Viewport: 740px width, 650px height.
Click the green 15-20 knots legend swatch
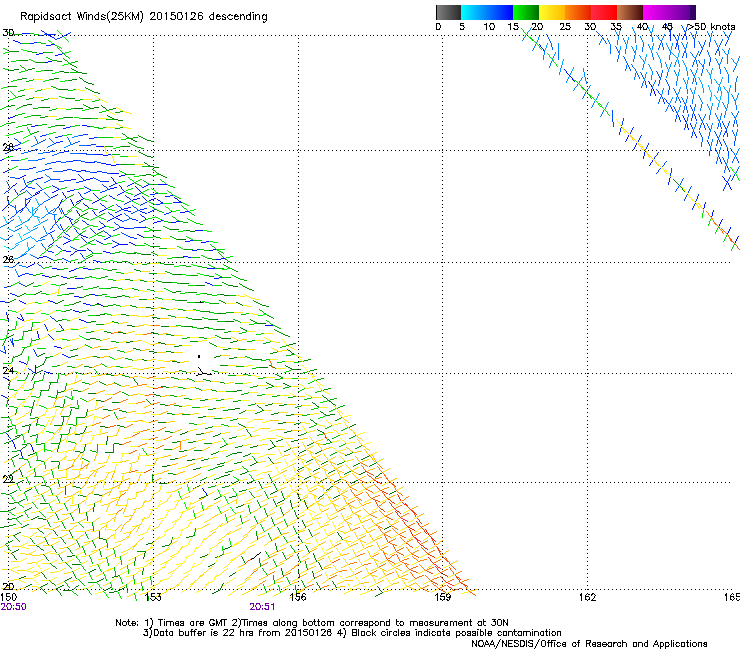[x=526, y=12]
